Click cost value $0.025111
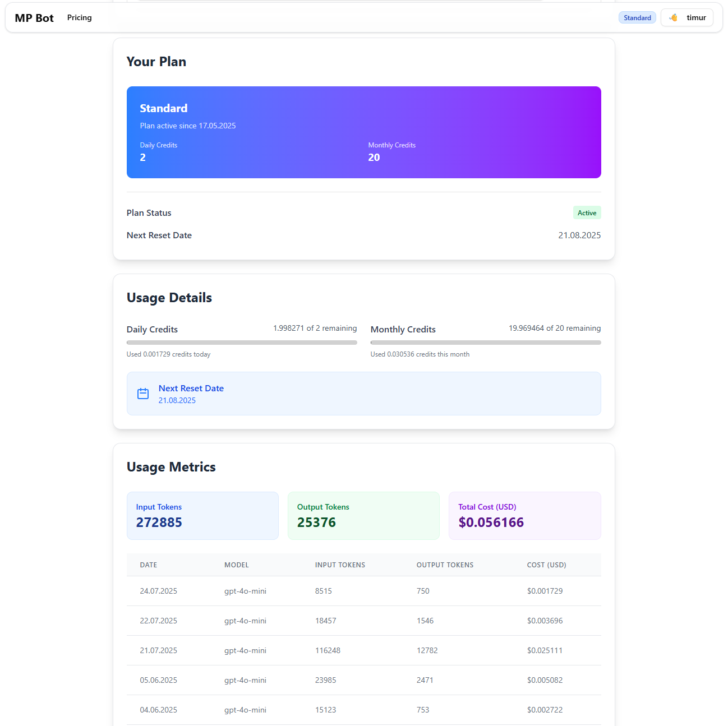The height and width of the screenshot is (726, 728). [545, 650]
